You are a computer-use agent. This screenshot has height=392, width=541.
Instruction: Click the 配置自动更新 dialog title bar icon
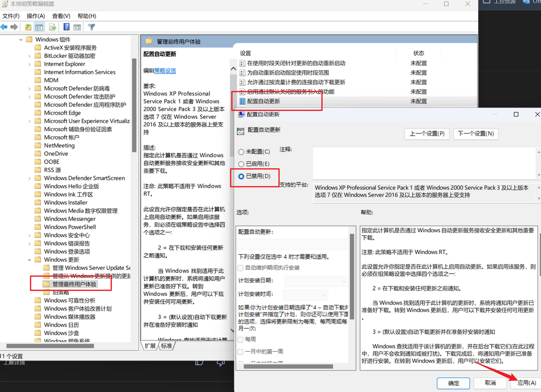tap(241, 115)
